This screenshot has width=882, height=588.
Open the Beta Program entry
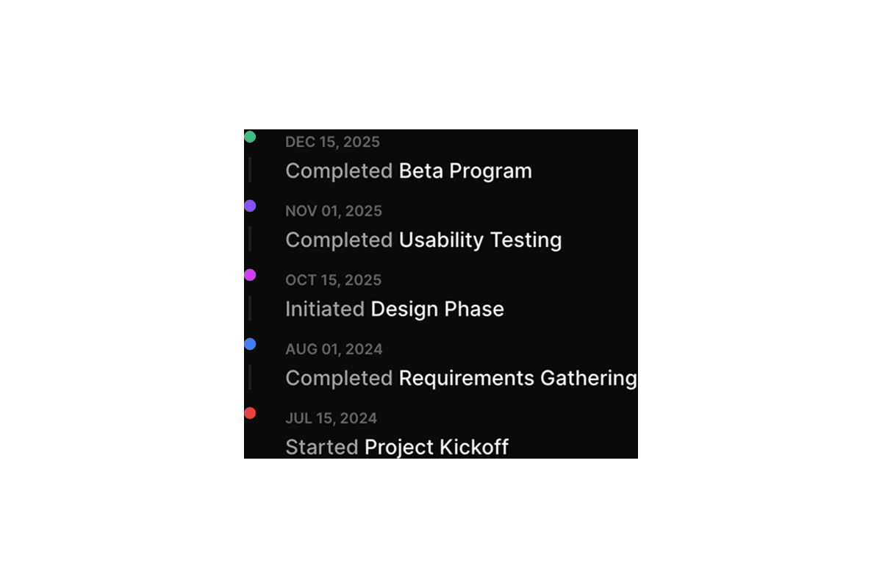(465, 171)
